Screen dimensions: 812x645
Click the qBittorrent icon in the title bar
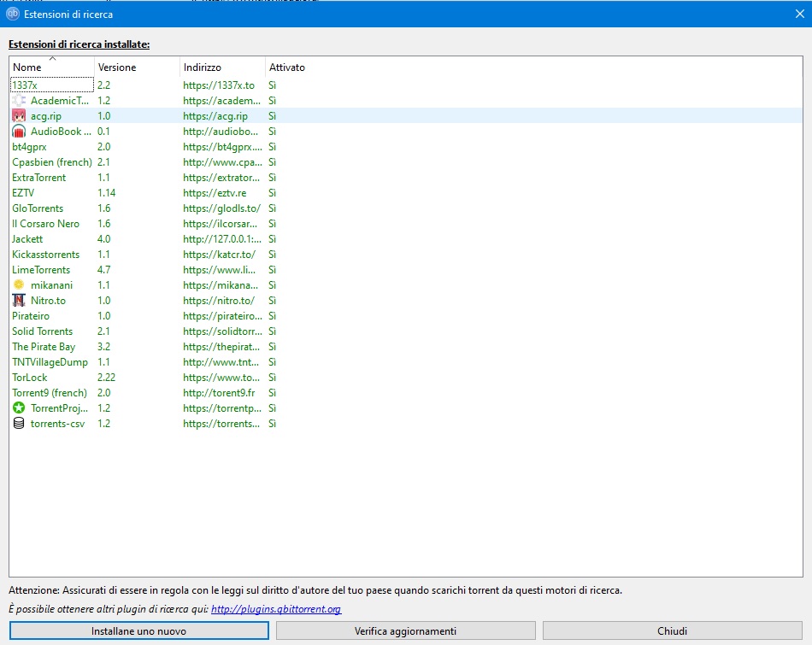point(13,14)
